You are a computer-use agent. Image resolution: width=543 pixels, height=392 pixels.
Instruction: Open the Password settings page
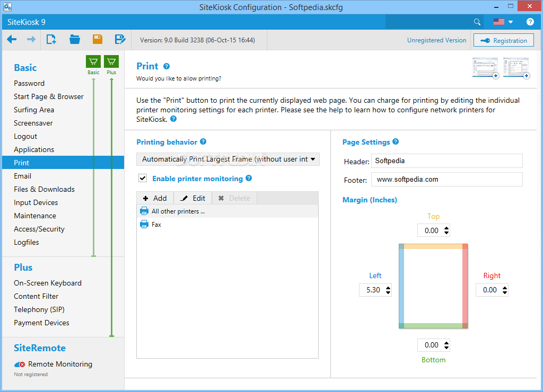(29, 83)
